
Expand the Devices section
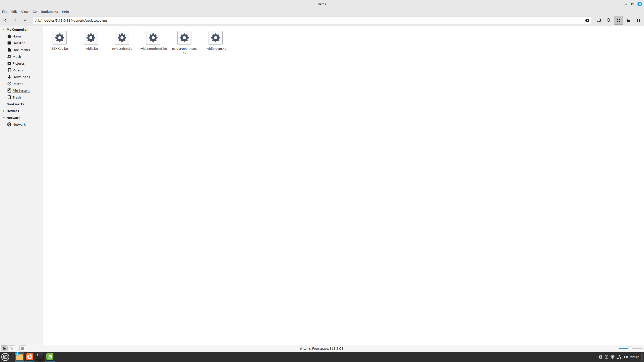point(4,111)
